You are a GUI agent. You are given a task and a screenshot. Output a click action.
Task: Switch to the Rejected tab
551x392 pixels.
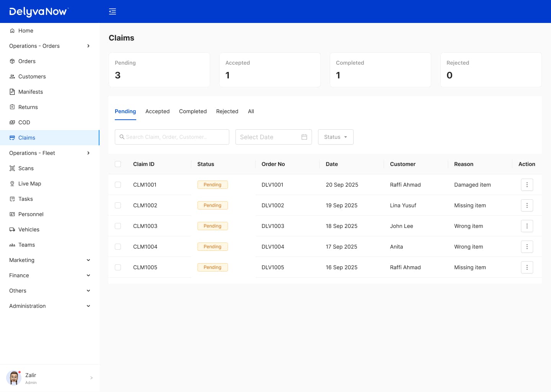click(x=227, y=111)
